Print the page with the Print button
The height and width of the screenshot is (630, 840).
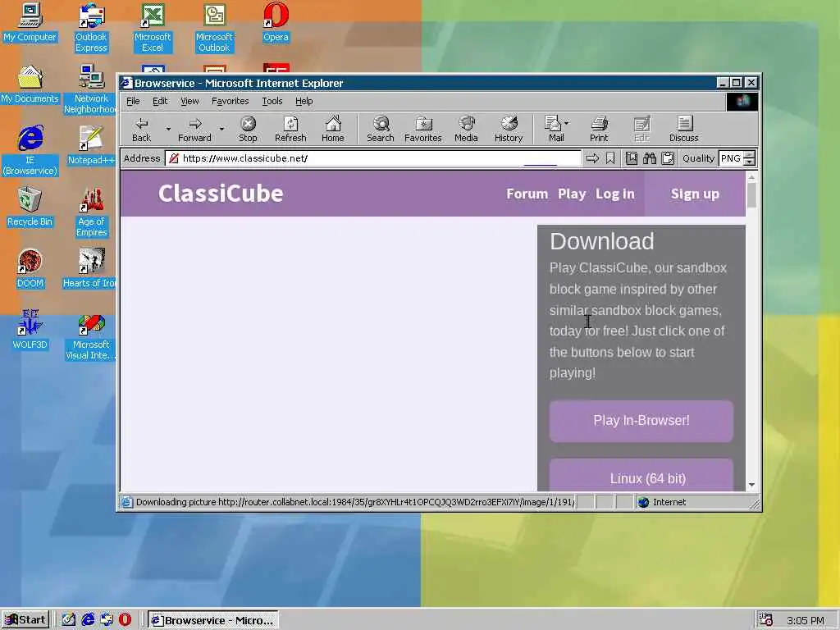point(599,129)
